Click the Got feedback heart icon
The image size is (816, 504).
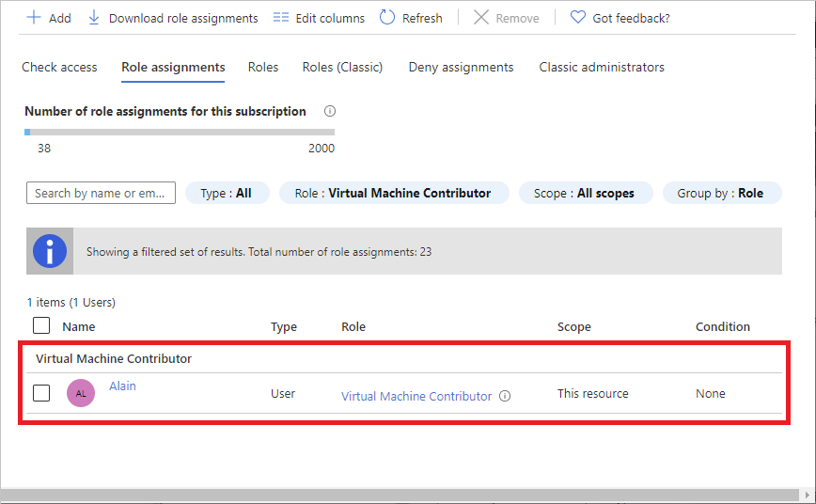click(578, 18)
